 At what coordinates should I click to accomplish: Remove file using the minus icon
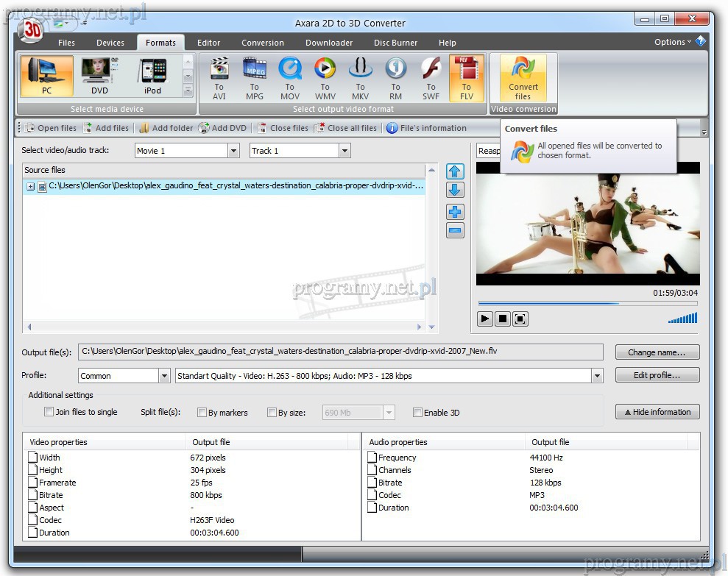(455, 230)
